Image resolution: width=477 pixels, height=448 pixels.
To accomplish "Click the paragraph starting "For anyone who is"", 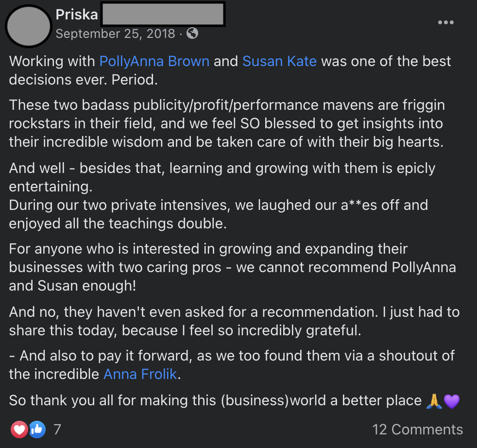I will pos(232,267).
